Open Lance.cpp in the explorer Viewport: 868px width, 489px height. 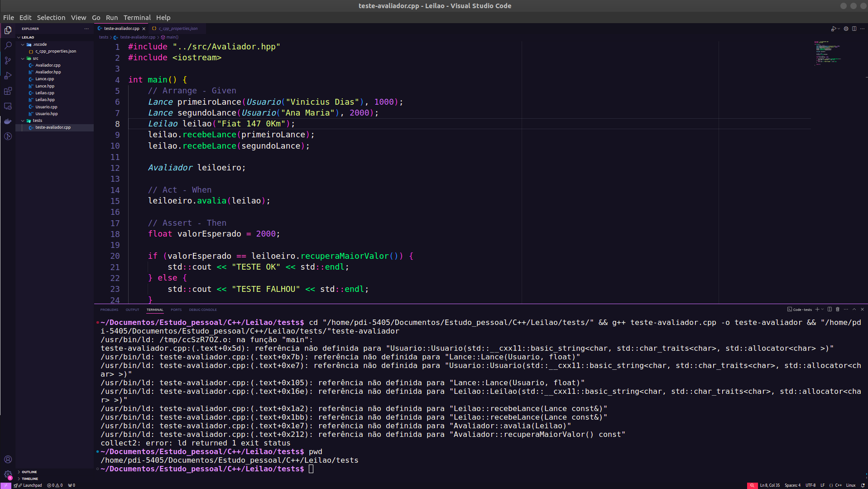45,79
